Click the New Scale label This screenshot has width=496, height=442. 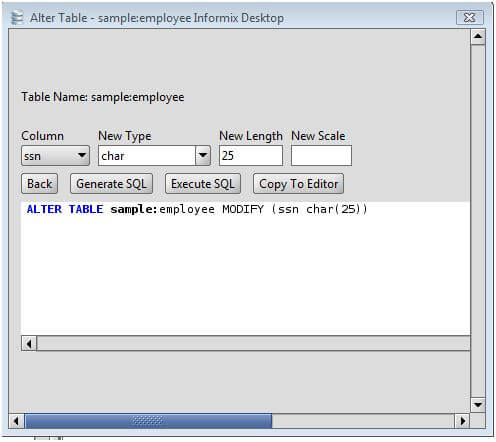click(x=318, y=136)
